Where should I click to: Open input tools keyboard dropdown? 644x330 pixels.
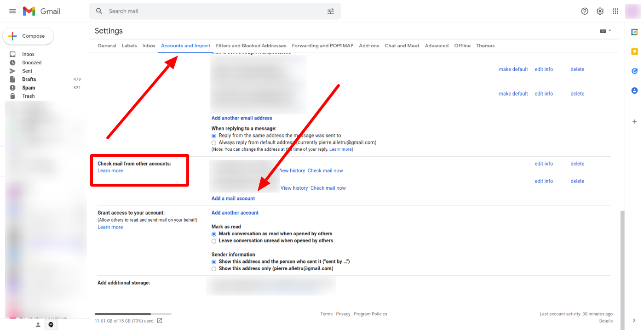tap(605, 31)
